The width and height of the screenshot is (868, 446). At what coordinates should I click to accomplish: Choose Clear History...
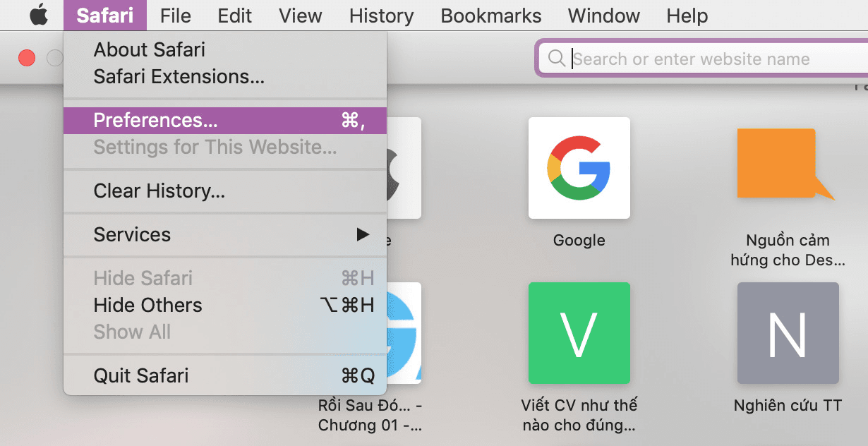click(x=225, y=191)
